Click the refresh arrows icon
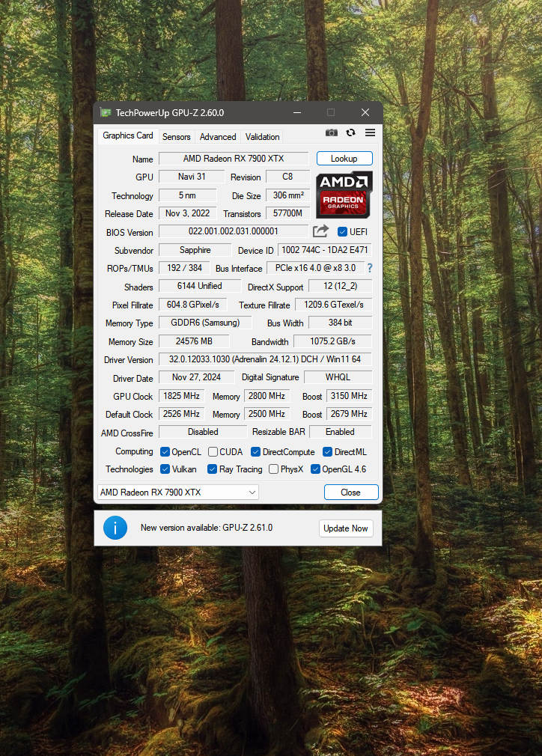Screen dimensions: 542x756 tap(350, 132)
